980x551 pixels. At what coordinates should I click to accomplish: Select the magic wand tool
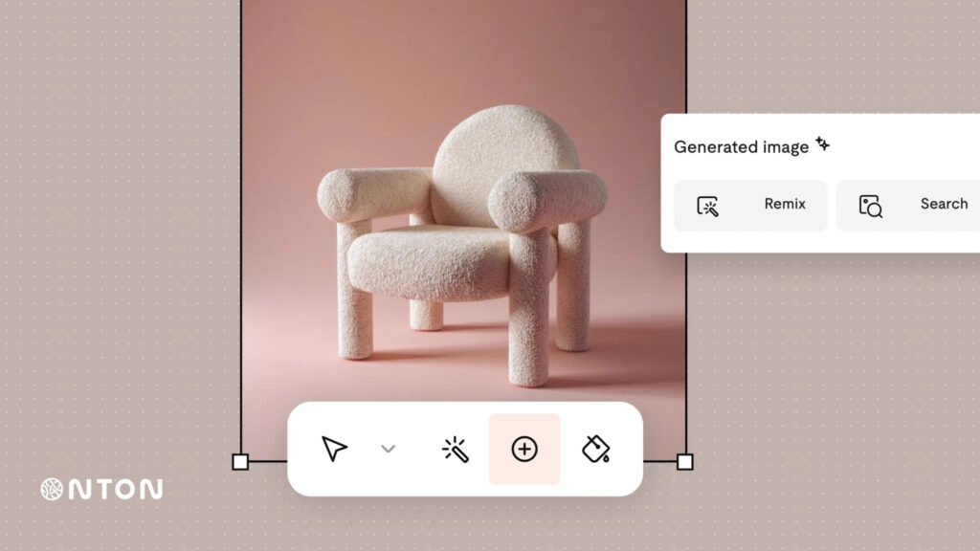[x=457, y=449]
